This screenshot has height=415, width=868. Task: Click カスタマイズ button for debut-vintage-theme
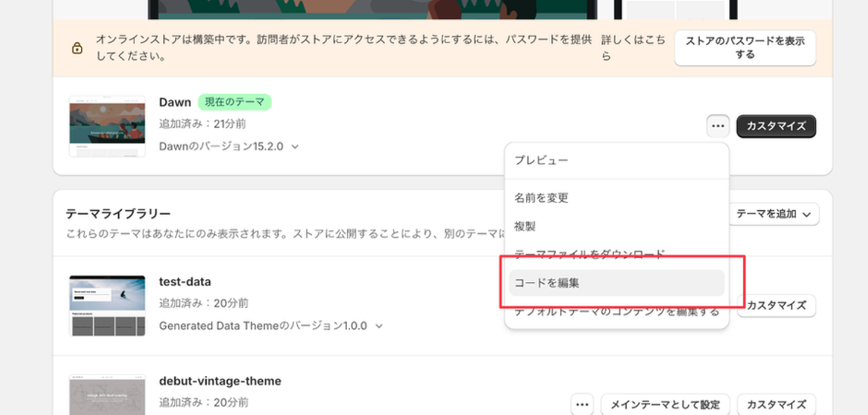[776, 405]
